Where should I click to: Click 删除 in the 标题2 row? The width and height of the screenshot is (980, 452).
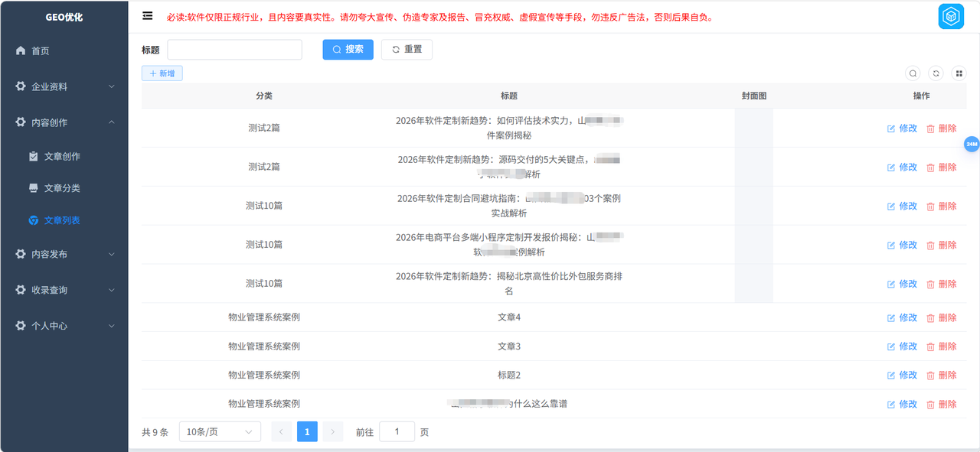click(x=942, y=376)
